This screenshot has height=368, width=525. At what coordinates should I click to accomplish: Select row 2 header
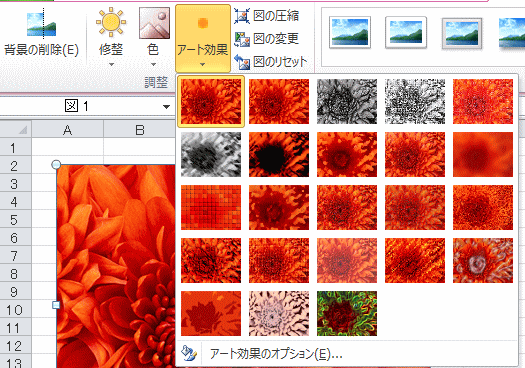click(15, 166)
